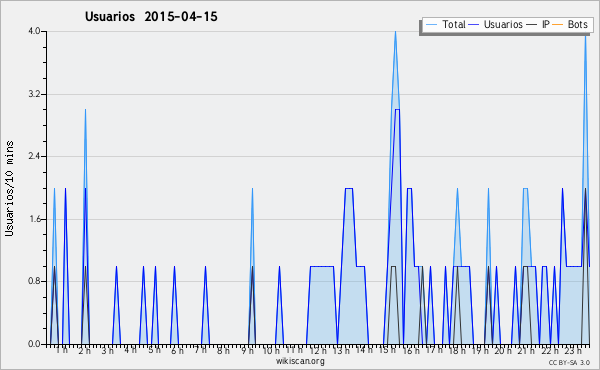Click the y-axis value '0.8'

(34, 282)
